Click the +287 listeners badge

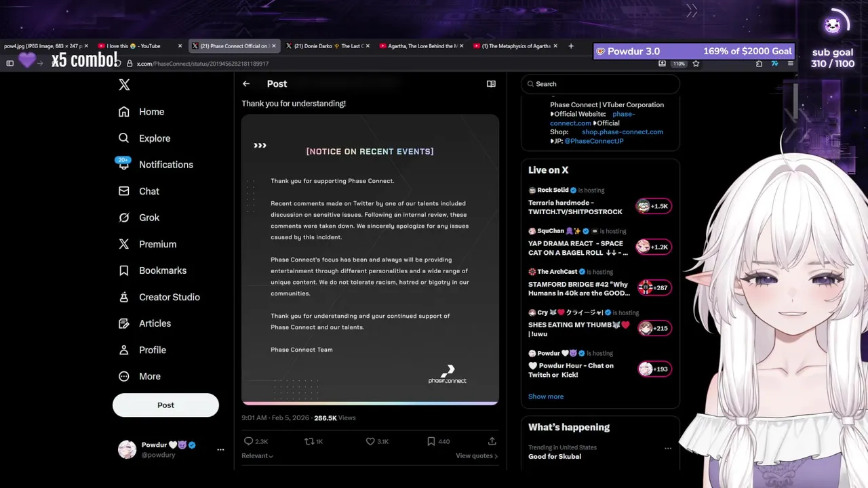point(654,287)
